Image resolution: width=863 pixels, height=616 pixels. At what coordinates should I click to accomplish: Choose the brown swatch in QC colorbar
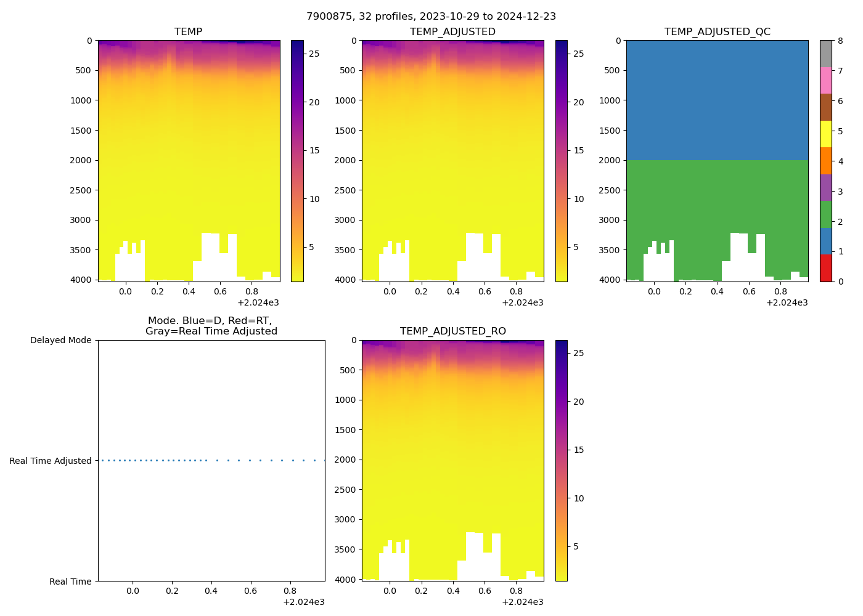coord(825,107)
